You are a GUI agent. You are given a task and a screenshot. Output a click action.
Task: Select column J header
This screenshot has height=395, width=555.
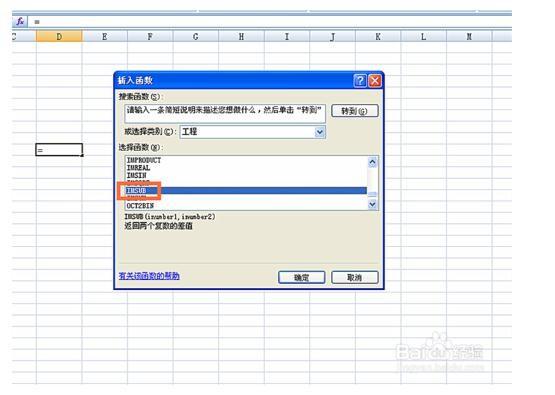point(333,36)
